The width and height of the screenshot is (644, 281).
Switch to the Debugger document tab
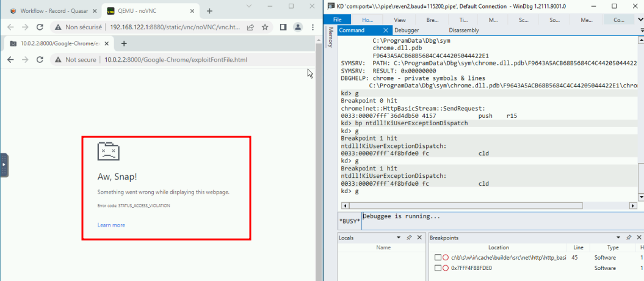pos(407,30)
